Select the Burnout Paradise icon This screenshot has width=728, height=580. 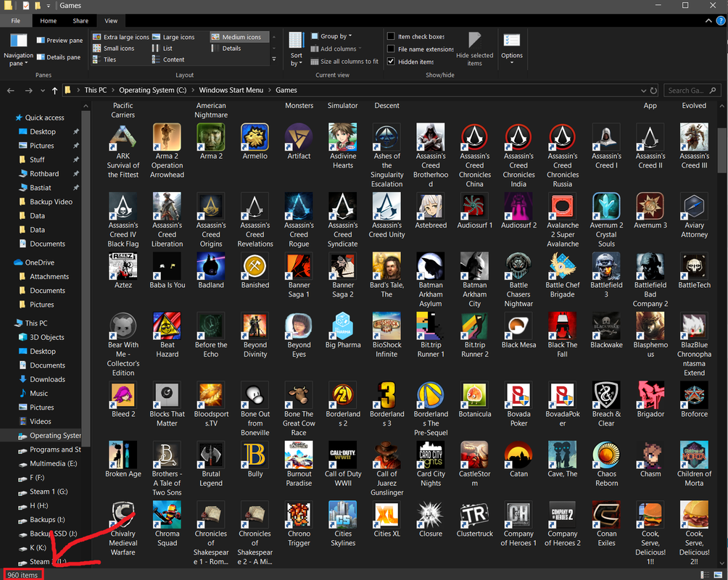pos(299,455)
